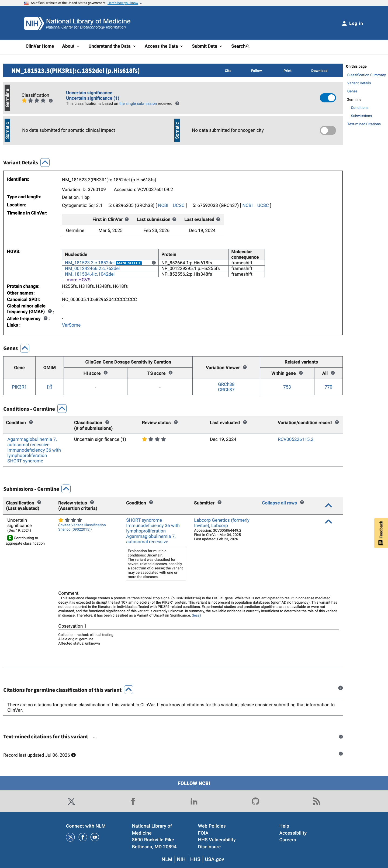Image resolution: width=388 pixels, height=868 pixels.
Task: Open the Feedback side tab
Action: coord(381,533)
